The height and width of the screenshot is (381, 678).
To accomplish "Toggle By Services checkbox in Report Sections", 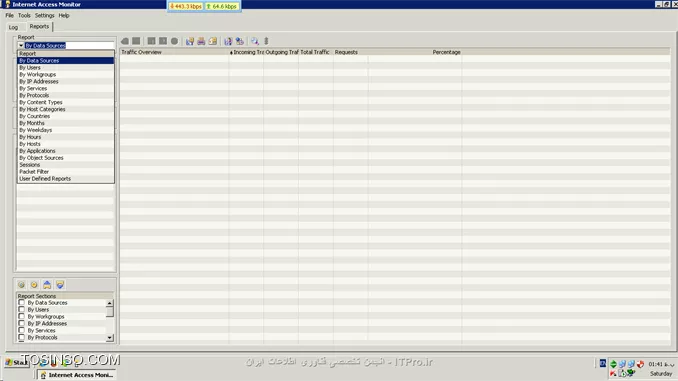I will point(21,330).
